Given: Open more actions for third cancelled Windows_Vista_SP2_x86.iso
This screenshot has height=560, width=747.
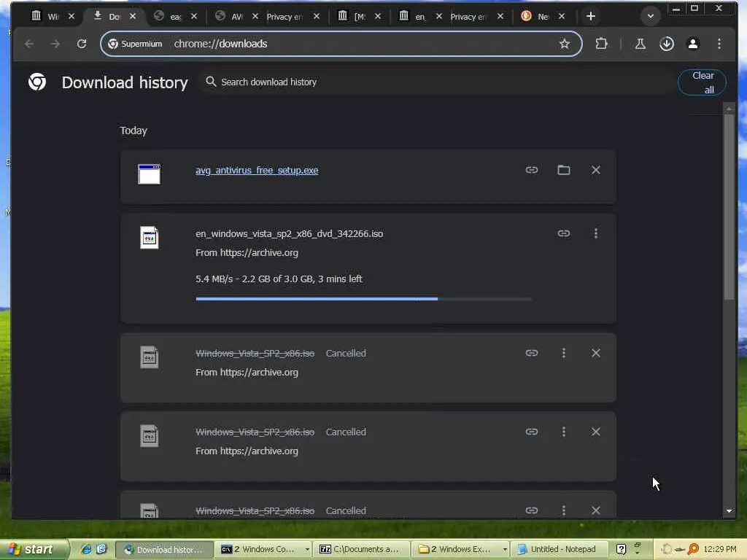Looking at the screenshot, I should coord(564,510).
